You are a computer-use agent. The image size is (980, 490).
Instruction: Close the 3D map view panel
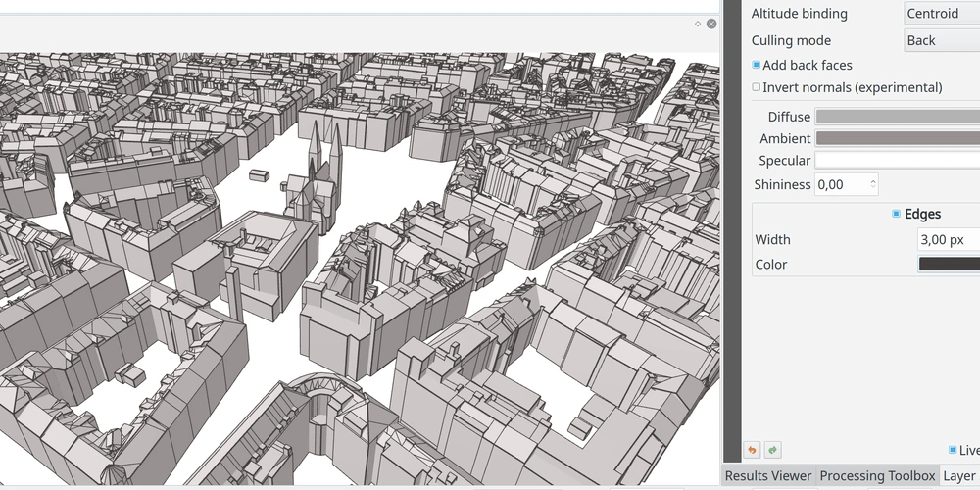tap(711, 24)
